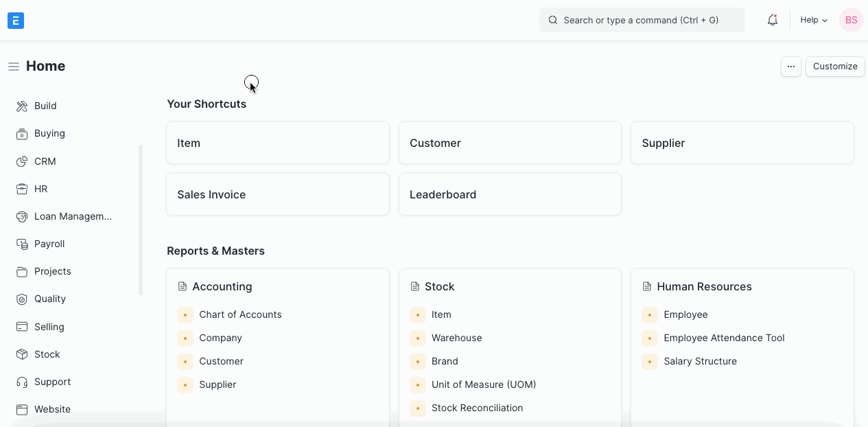Click the Quality shield icon
This screenshot has height=427, width=868.
click(22, 299)
